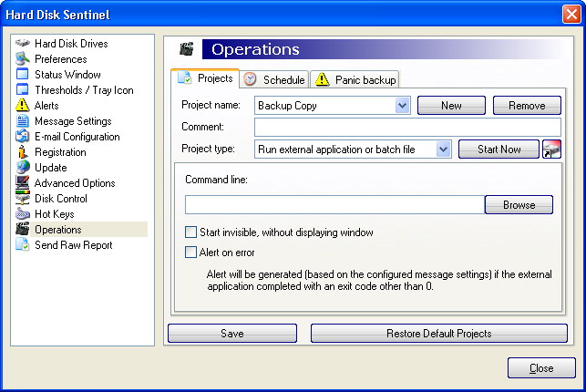Click Restore Default Projects

pos(438,334)
